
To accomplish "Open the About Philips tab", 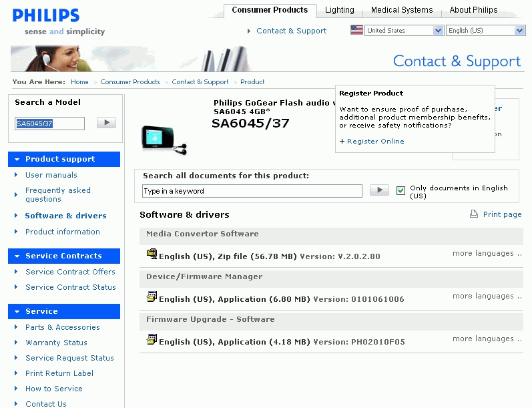I will 473,10.
